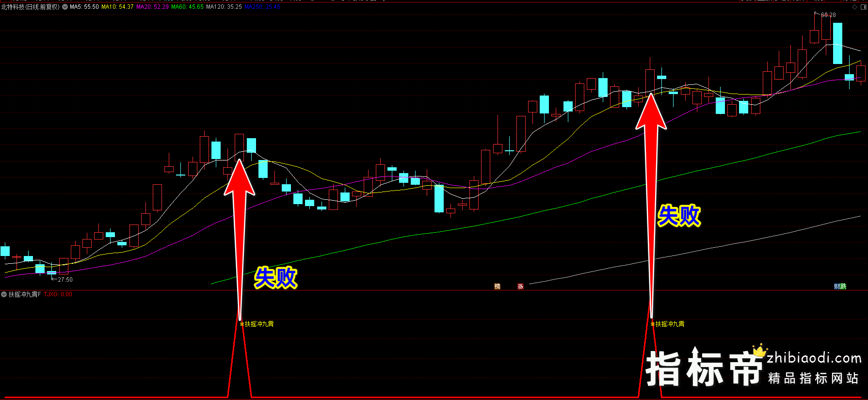Select the MA10: 54.37 moving average label
The height and width of the screenshot is (400, 868).
117,7
